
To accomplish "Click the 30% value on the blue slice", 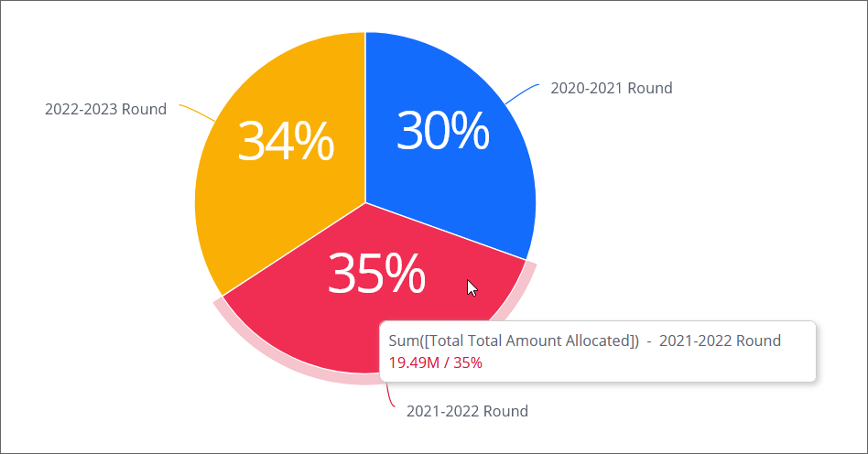I will [x=443, y=131].
